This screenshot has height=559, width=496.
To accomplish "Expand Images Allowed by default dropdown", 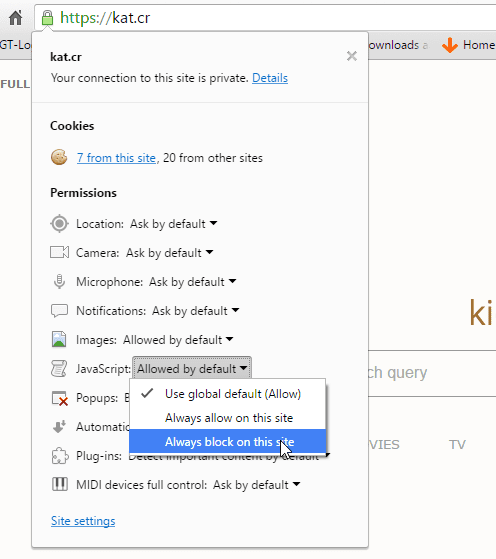I will tap(178, 340).
